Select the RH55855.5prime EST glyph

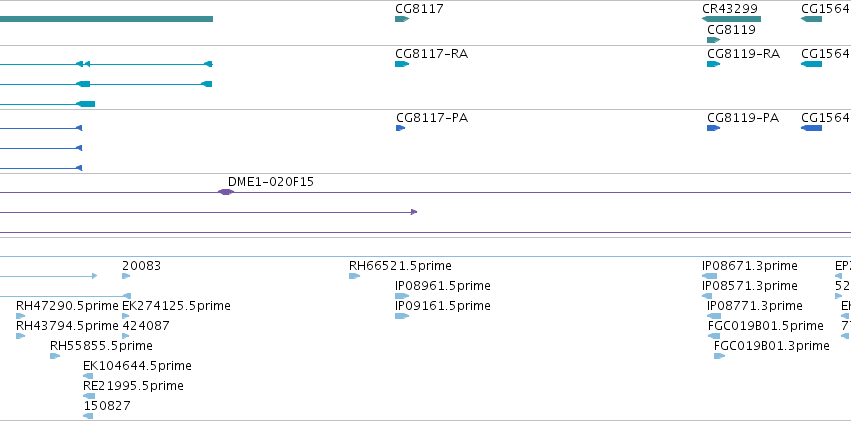(55, 356)
